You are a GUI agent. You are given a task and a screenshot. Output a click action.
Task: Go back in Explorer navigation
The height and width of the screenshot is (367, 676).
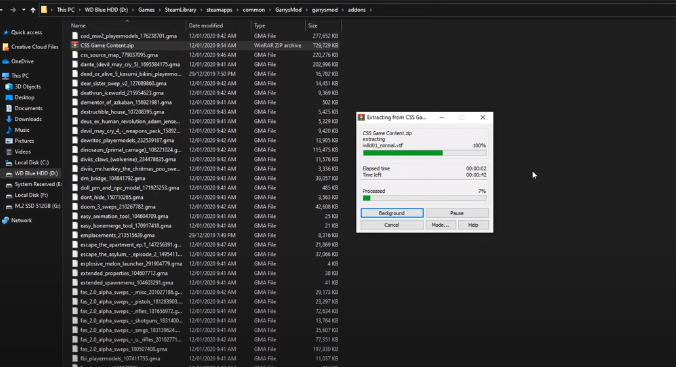coord(1,9)
